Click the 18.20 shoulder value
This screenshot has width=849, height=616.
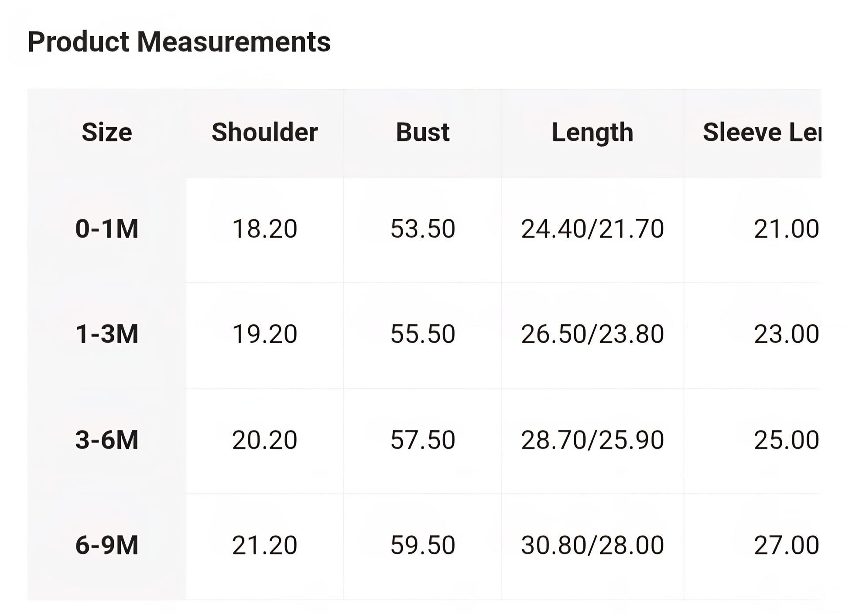265,229
